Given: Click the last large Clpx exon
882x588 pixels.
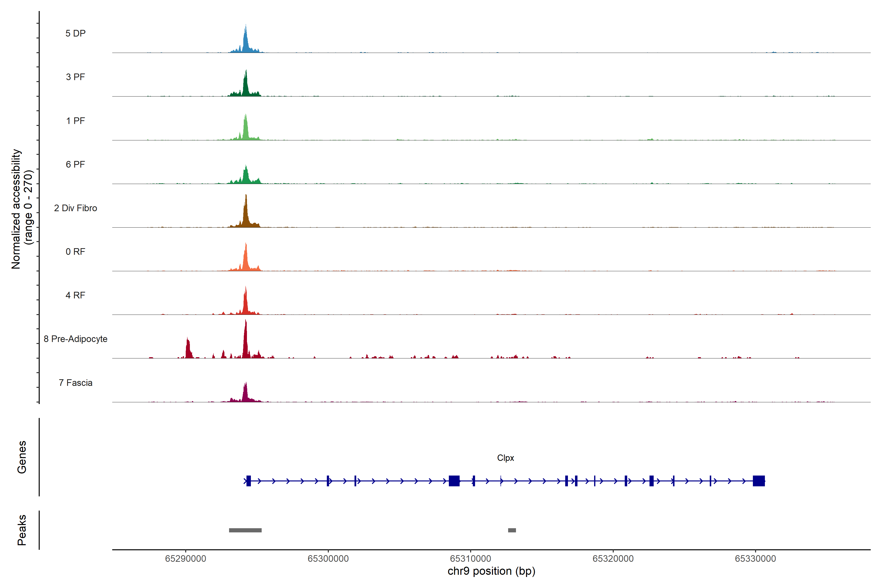Looking at the screenshot, I should [x=759, y=481].
